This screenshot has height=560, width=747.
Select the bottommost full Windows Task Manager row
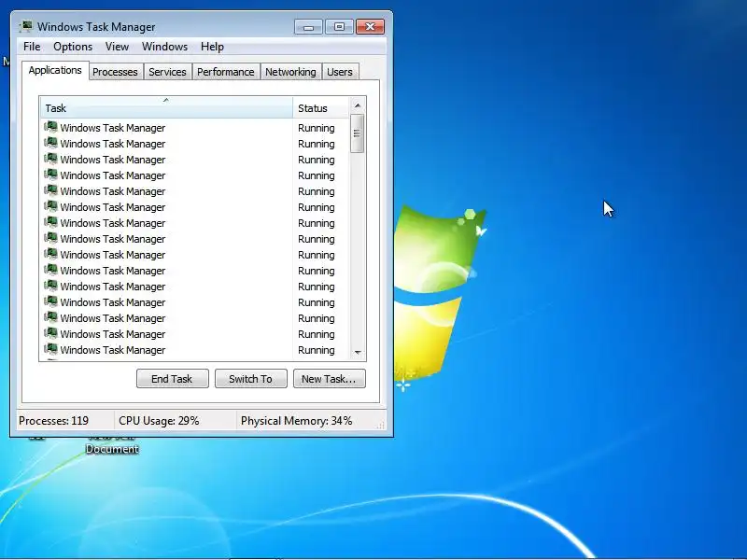pyautogui.click(x=195, y=350)
